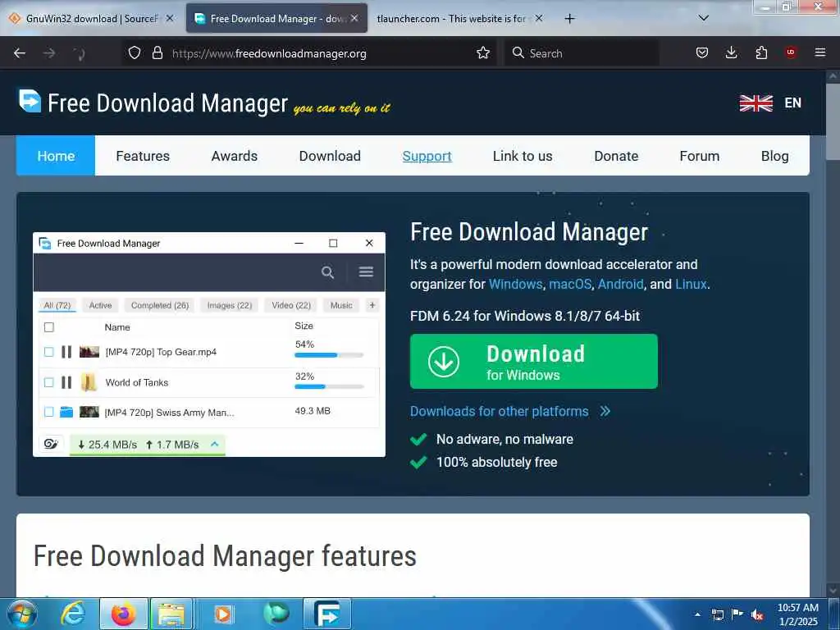Open the Firefox hamburger menu
The width and height of the screenshot is (840, 630).
(820, 52)
